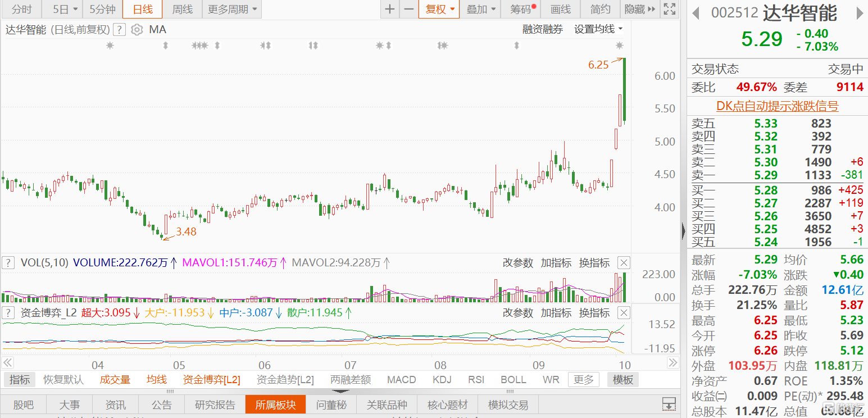Click 加指标 in 资金博弈 panel
Image resolution: width=868 pixels, height=418 pixels.
[x=556, y=312]
